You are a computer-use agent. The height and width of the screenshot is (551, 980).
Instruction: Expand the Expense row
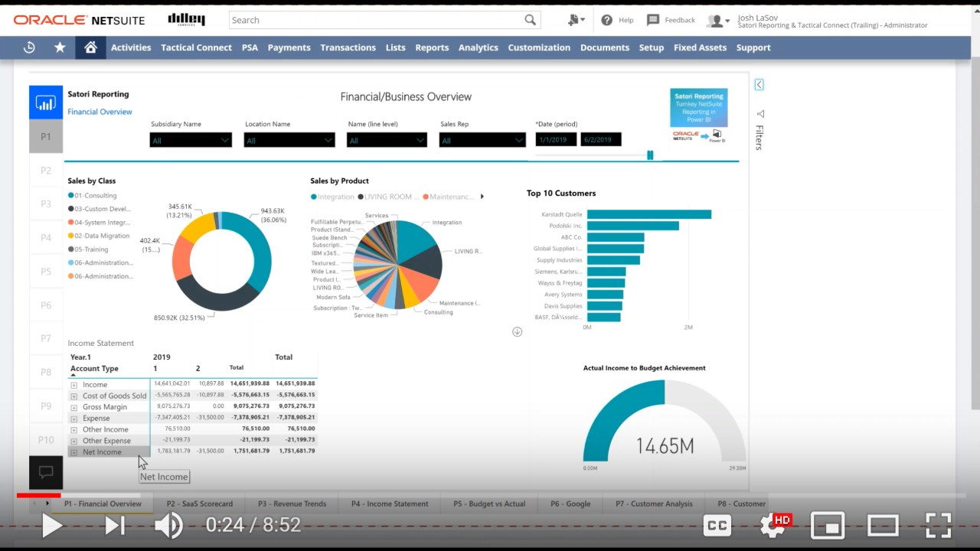pyautogui.click(x=74, y=419)
